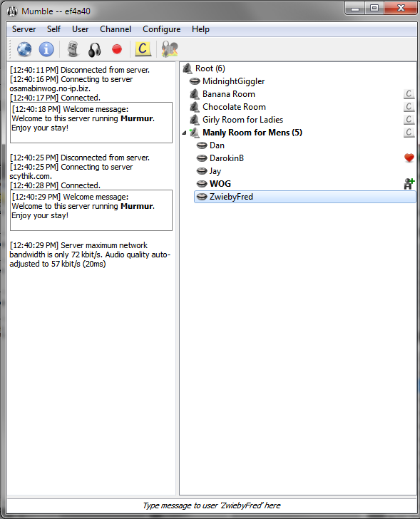Viewport: 420px width, 519px height.
Task: Open the Server menu
Action: [x=24, y=29]
